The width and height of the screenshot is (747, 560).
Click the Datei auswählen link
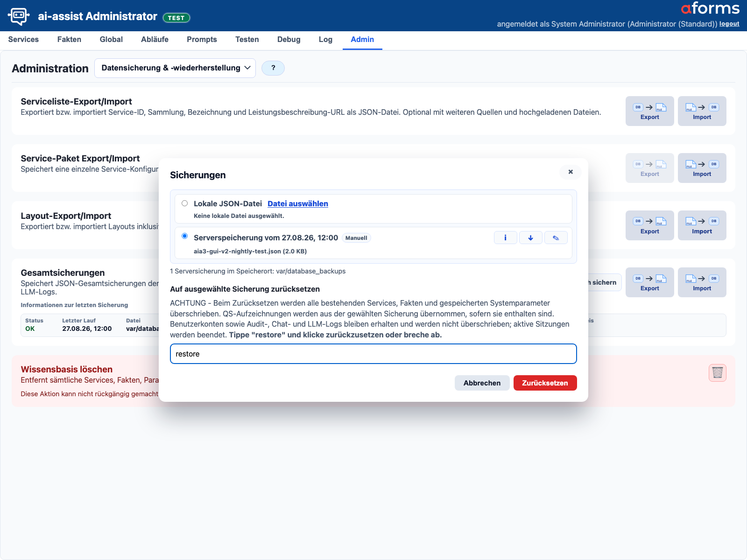point(298,203)
